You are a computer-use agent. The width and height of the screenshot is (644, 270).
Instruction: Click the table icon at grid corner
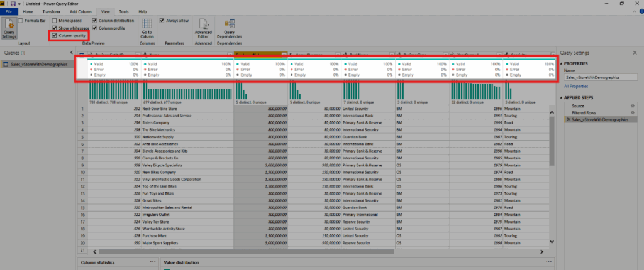point(81,55)
